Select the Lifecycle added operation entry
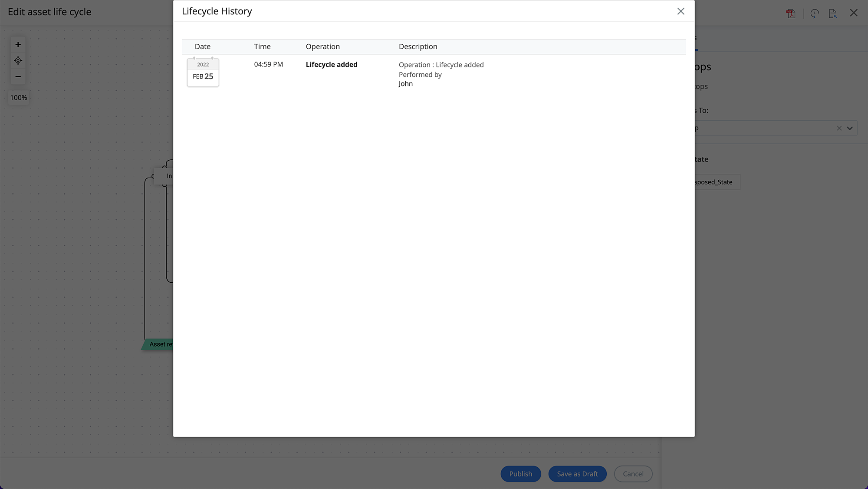The height and width of the screenshot is (489, 868). 331,64
